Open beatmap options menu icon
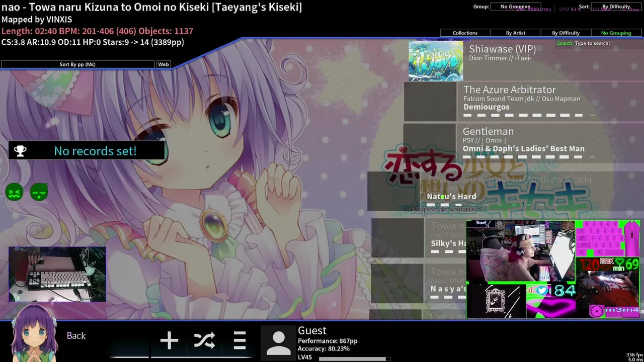Screen dimensions: 644x362 (x=239, y=340)
